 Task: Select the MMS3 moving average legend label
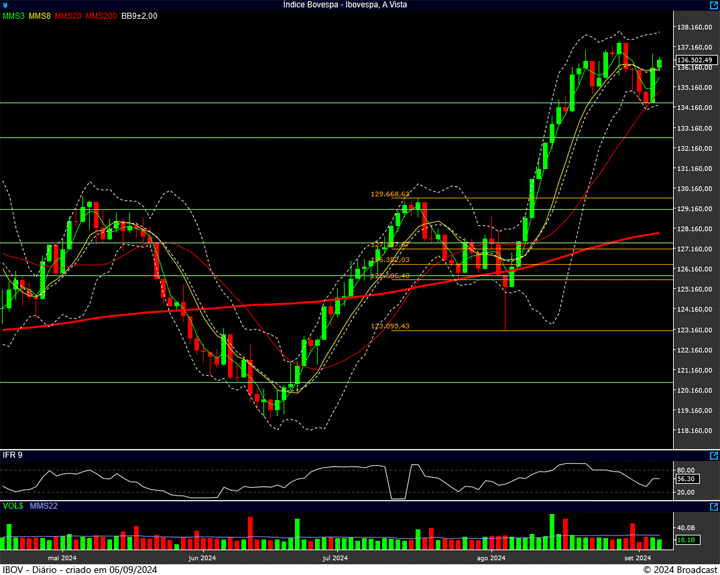pos(13,16)
